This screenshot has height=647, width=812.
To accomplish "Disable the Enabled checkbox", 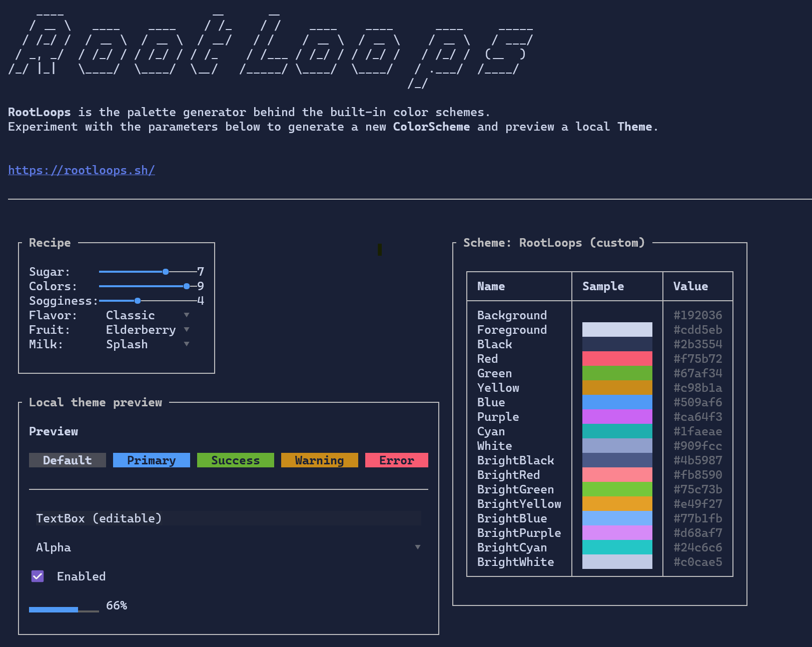I will (x=38, y=576).
